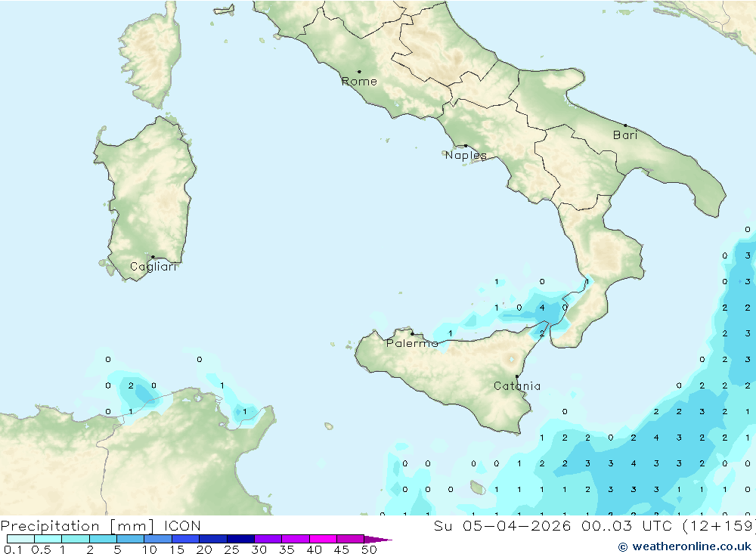Click the Naples city marker dot
Screen dimensions: 756x554
point(466,146)
